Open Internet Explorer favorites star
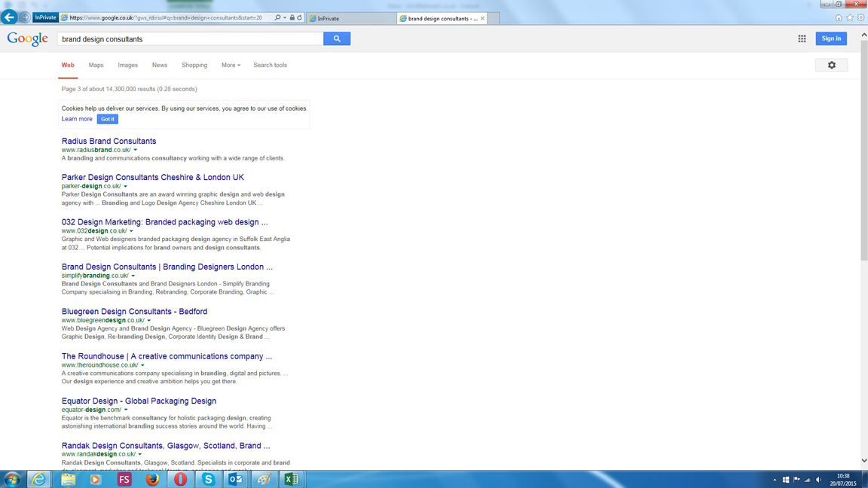 point(850,17)
